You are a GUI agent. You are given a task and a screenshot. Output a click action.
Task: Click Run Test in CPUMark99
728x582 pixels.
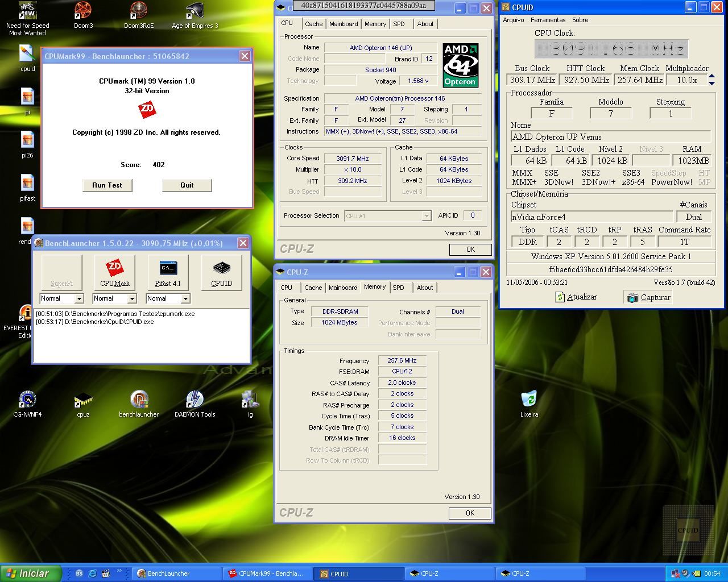pos(107,185)
